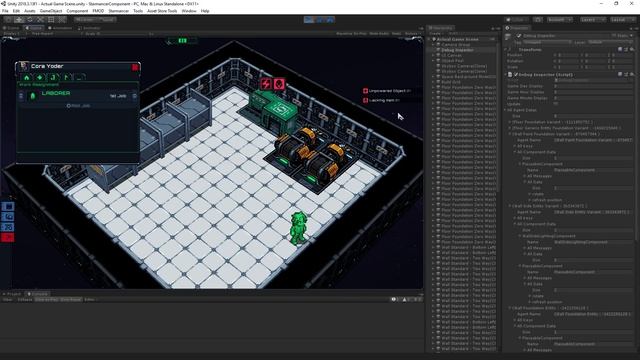The image size is (640, 360).
Task: Click the green battery indicator at the top of the game view
Action: [182, 40]
